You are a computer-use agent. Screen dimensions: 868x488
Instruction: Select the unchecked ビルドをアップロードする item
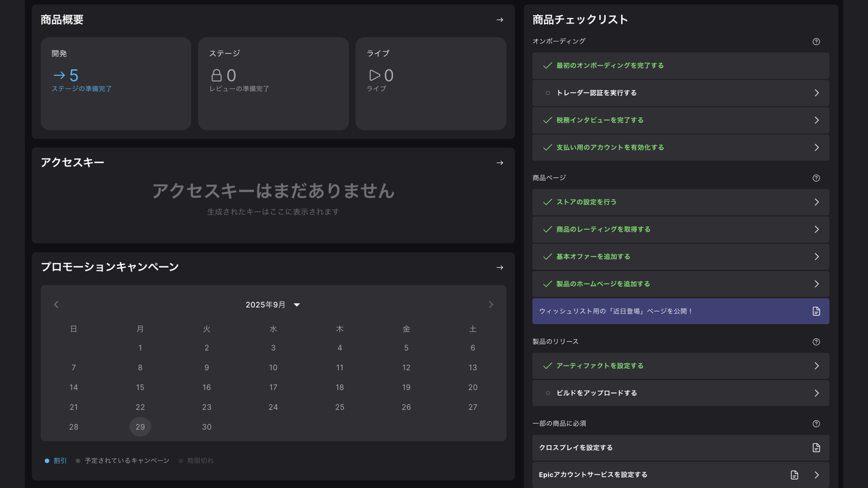(x=596, y=393)
